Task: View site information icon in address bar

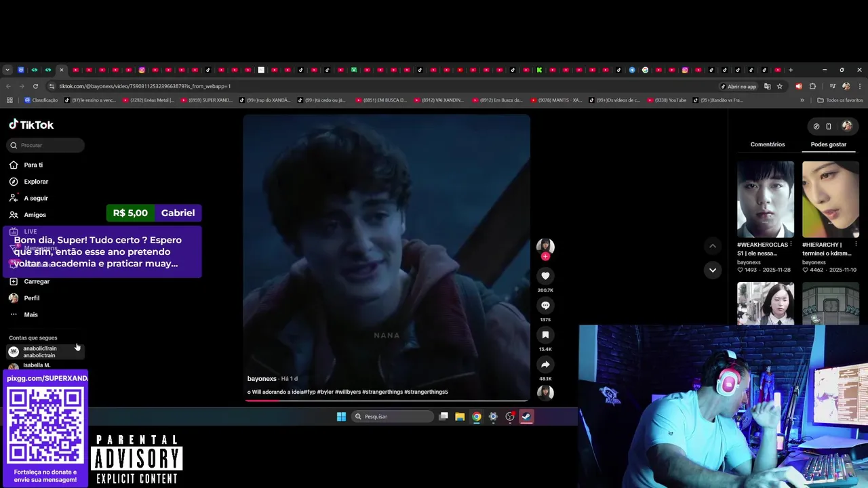Action: (x=52, y=86)
